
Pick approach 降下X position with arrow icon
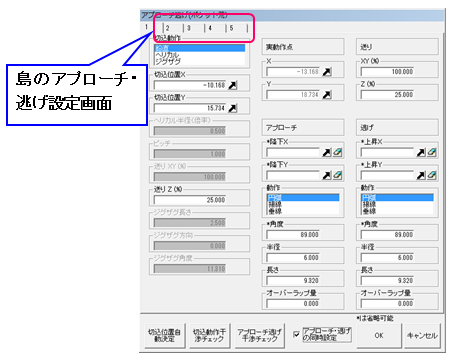(x=327, y=152)
